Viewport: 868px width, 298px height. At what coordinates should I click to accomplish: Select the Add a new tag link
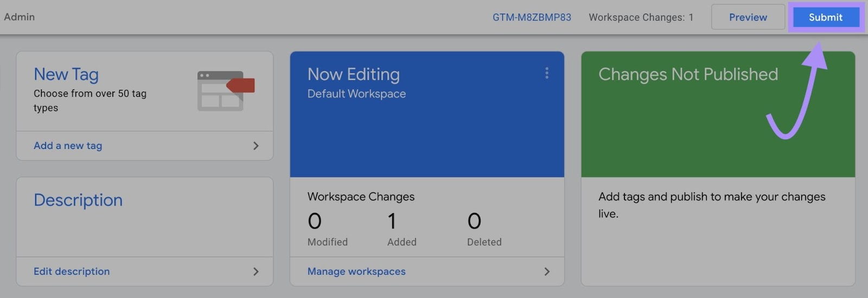pos(68,146)
